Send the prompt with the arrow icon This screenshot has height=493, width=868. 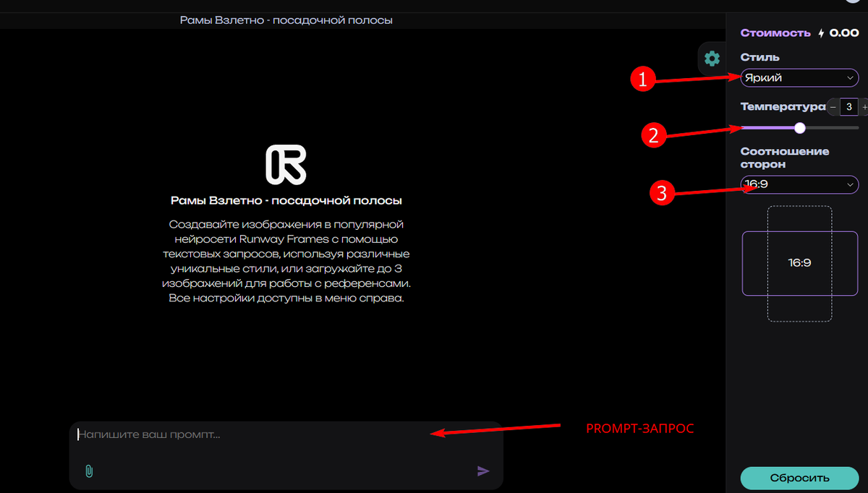click(x=482, y=471)
